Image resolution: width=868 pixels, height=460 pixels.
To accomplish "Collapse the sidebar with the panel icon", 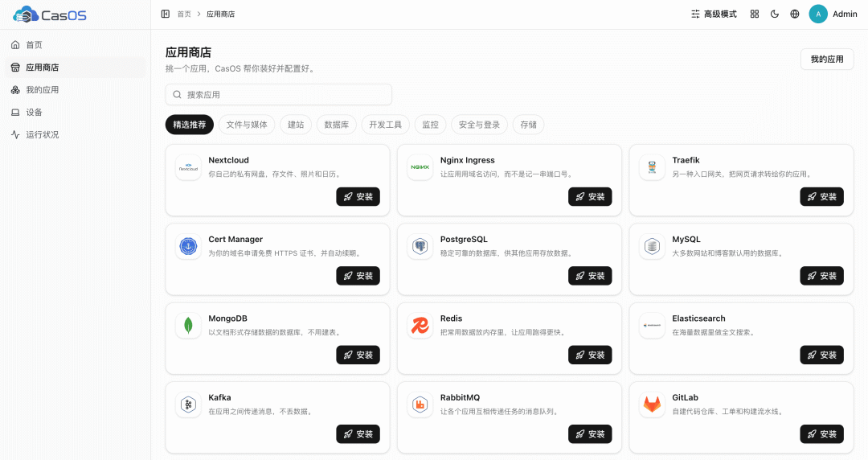I will click(165, 14).
